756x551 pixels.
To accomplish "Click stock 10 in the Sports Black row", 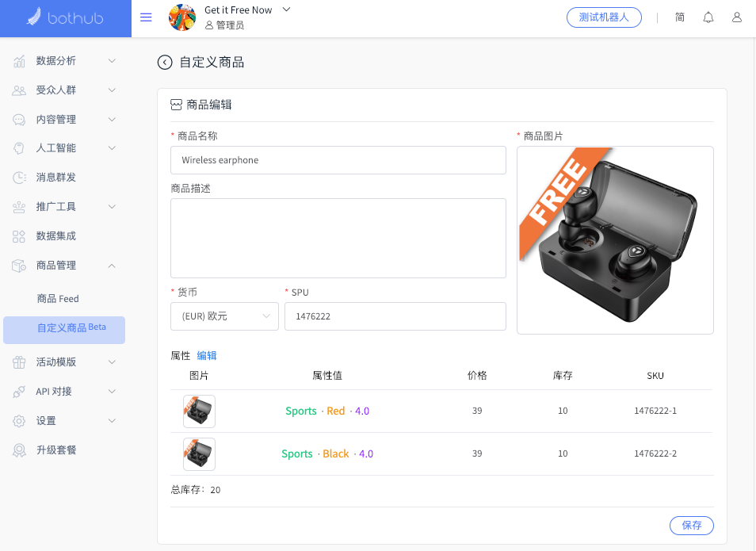I will [x=563, y=454].
